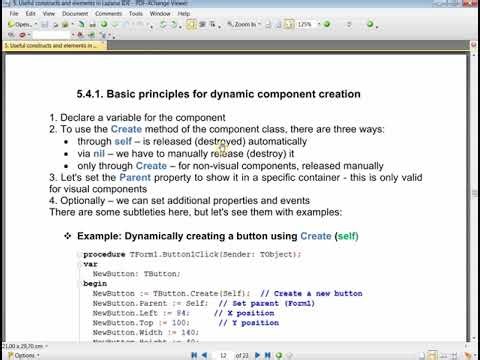This screenshot has height=360, width=480.
Task: Select the facing pages layout icon
Action: (x=443, y=356)
